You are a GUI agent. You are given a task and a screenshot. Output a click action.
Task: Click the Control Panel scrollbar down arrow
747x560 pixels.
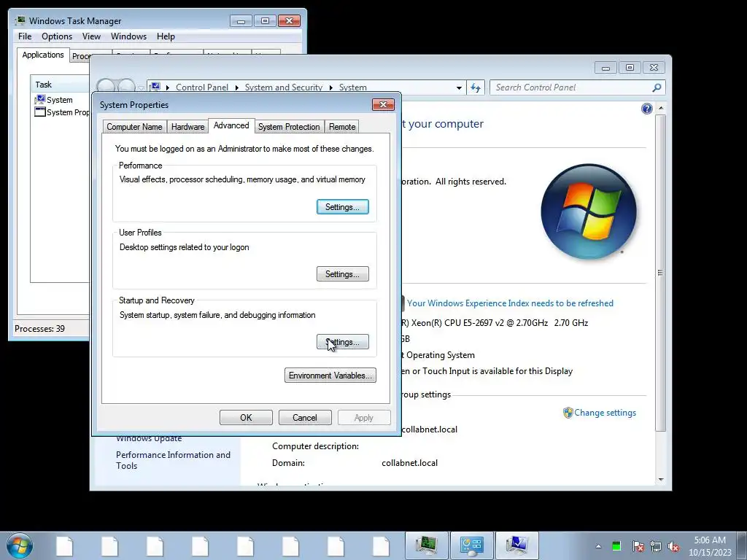pos(660,479)
